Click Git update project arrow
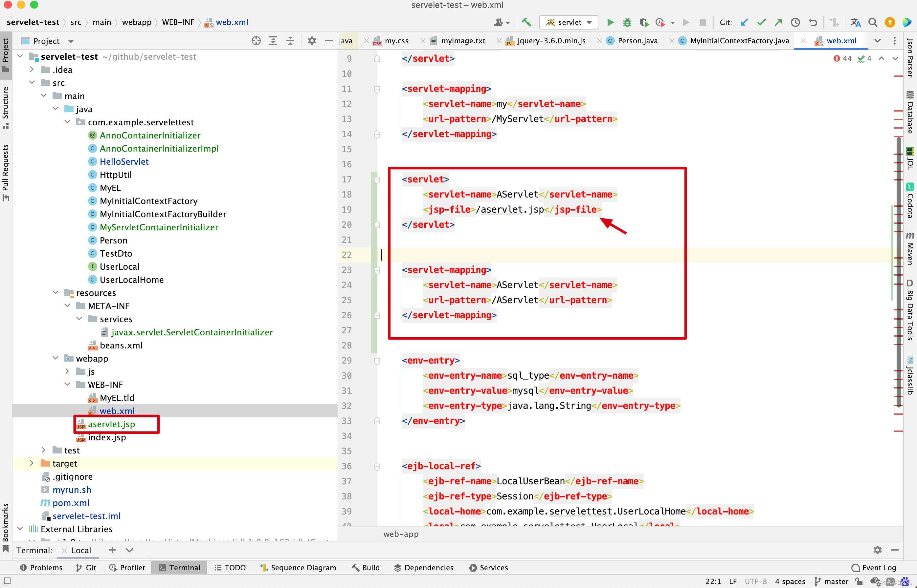917x588 pixels. [744, 23]
